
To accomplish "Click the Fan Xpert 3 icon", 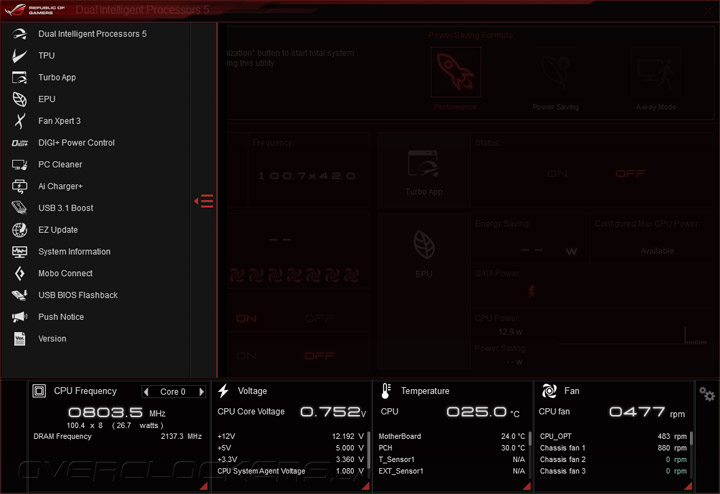I will click(x=19, y=121).
